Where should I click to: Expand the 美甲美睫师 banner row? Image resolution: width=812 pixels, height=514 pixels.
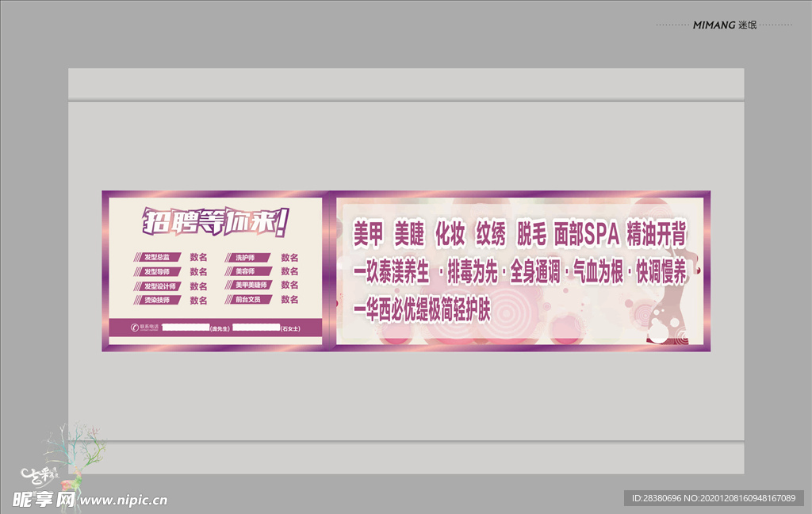tap(251, 285)
